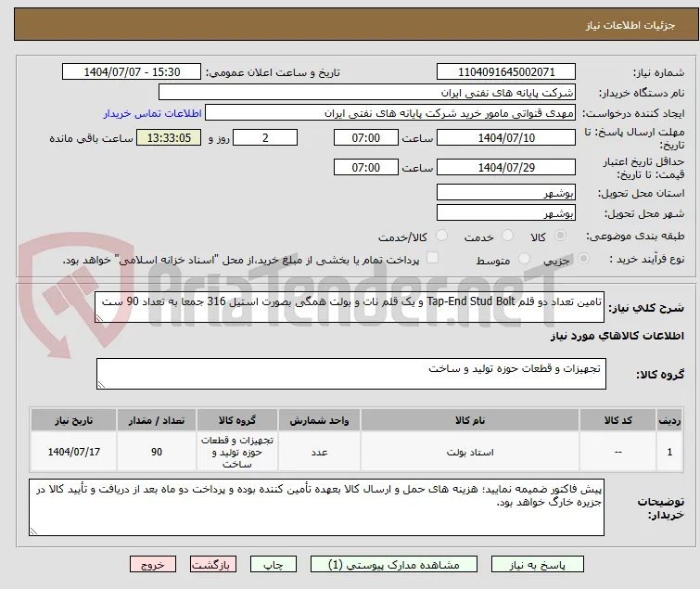Click the نام کالا column header
Viewport: 700px width, 589px height.
coord(470,421)
